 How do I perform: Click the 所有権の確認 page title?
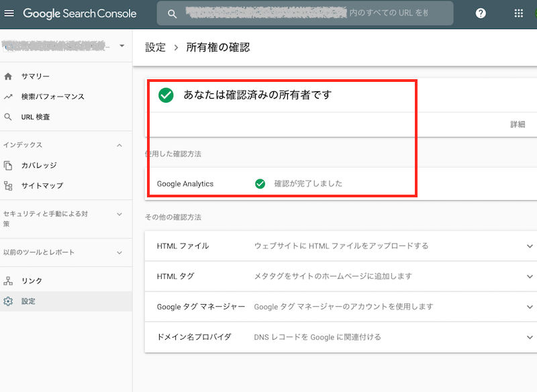tap(217, 47)
